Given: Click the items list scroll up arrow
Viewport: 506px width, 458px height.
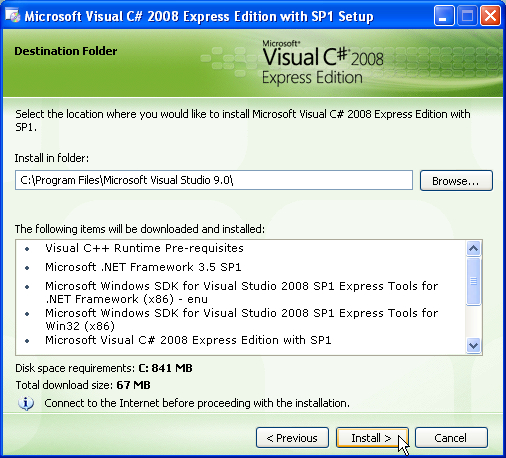Looking at the screenshot, I should [473, 248].
